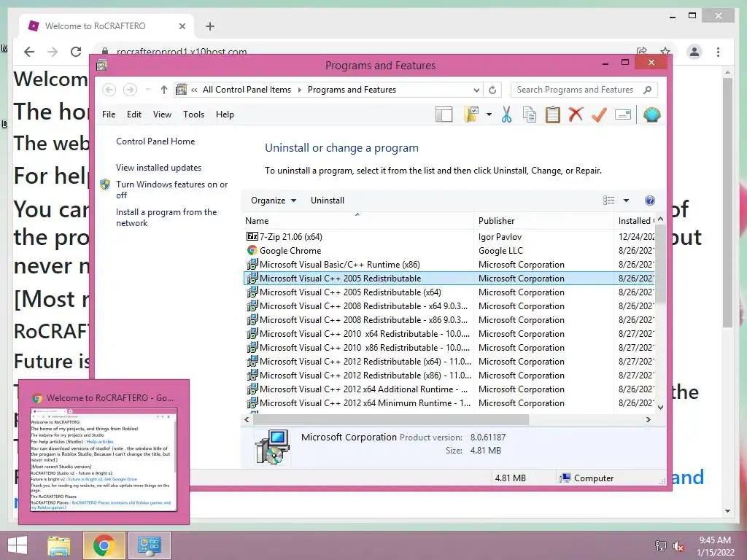Click Control Panel taskbar icon

pos(149,545)
